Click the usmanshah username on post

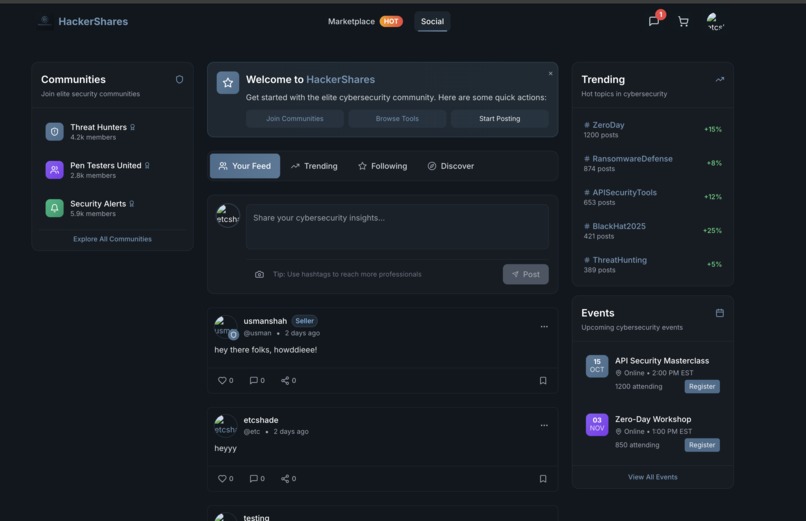coord(265,321)
